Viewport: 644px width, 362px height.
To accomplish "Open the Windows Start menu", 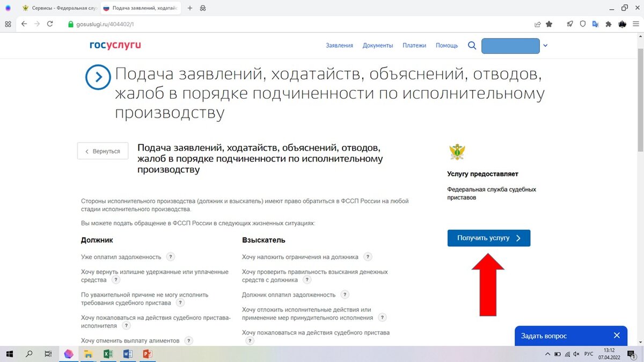I will (x=10, y=354).
